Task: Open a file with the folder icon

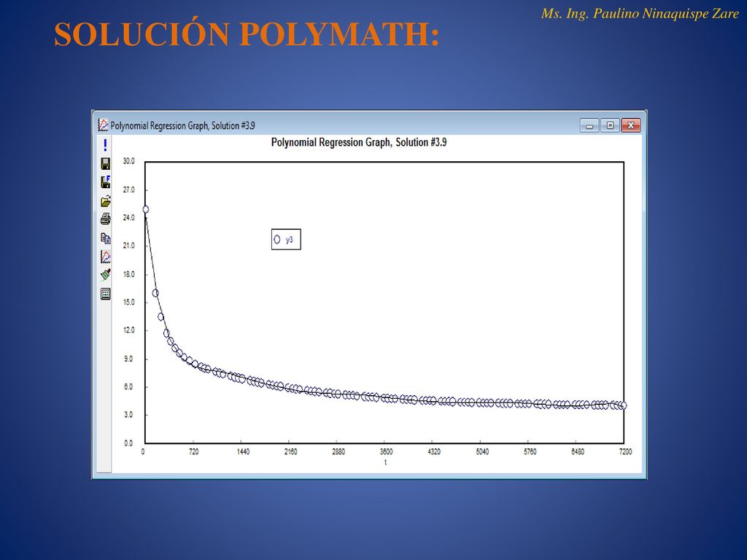Action: 105,201
